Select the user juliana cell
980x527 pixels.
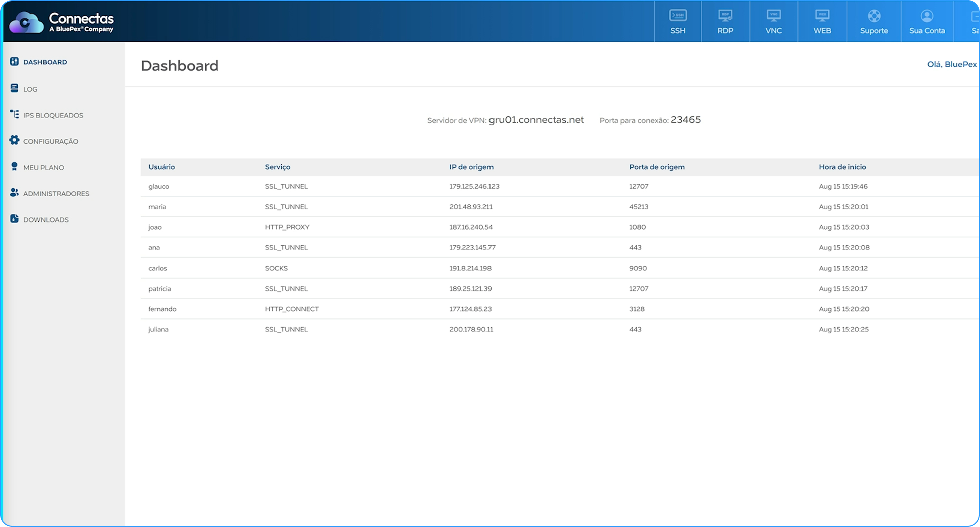click(x=158, y=329)
